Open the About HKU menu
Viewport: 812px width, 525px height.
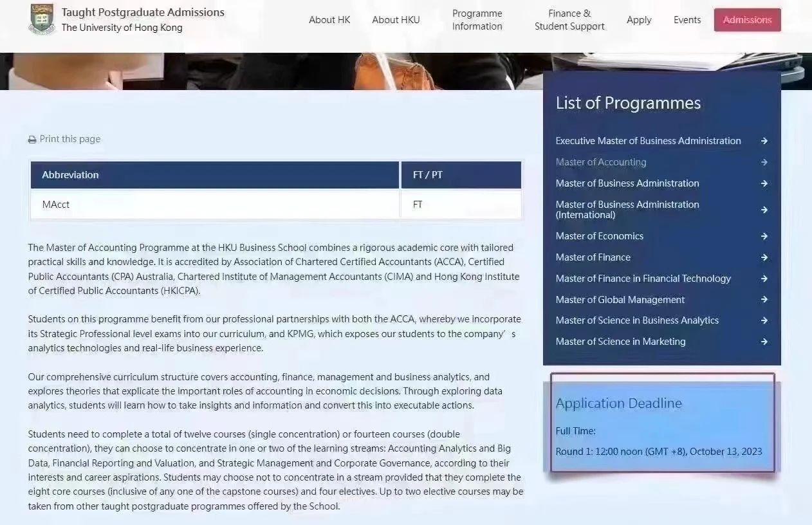click(396, 20)
